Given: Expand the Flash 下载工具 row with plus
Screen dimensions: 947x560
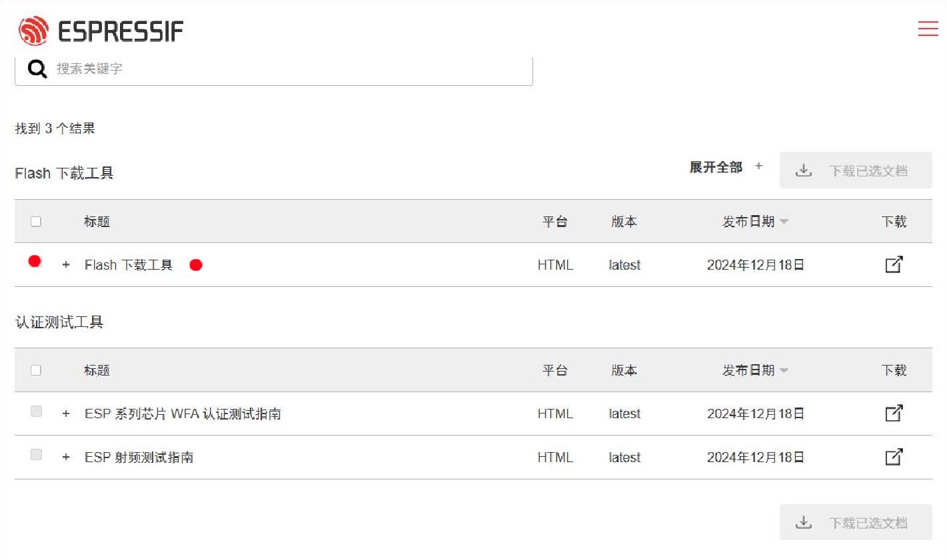Looking at the screenshot, I should tap(66, 264).
